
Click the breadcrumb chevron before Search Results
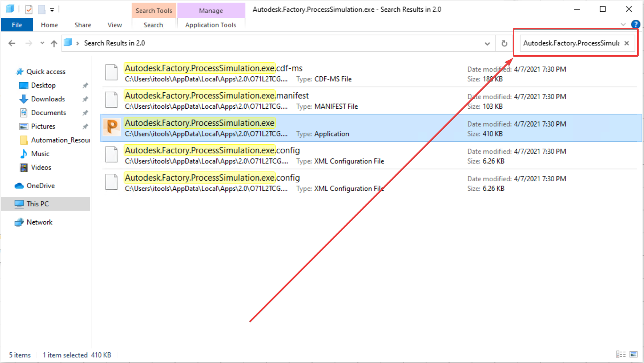click(77, 44)
